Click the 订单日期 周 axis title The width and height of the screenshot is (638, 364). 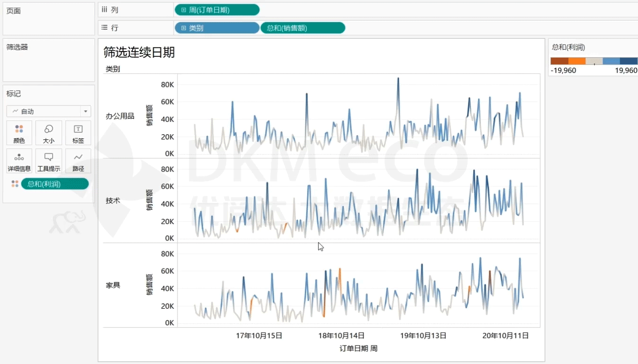(x=358, y=348)
